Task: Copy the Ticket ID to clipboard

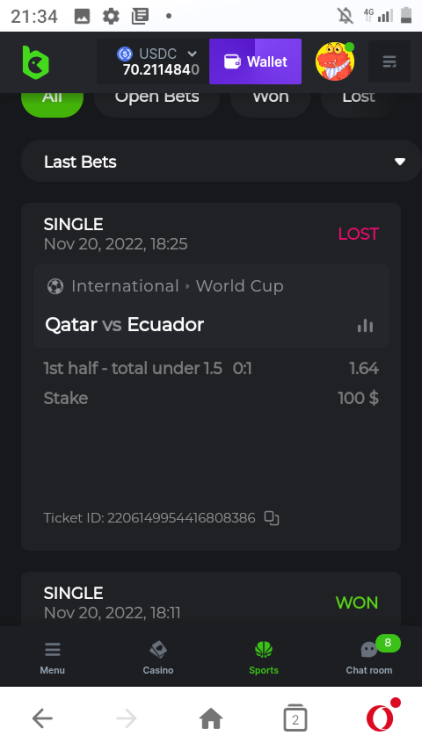Action: tap(272, 518)
